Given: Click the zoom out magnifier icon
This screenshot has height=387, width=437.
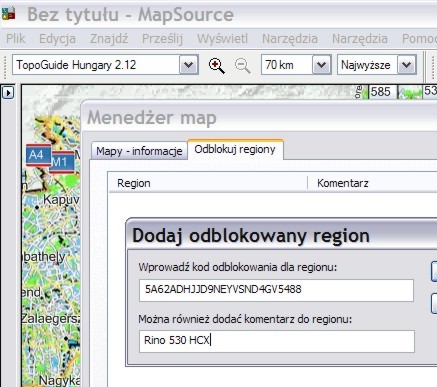Looking at the screenshot, I should (243, 65).
